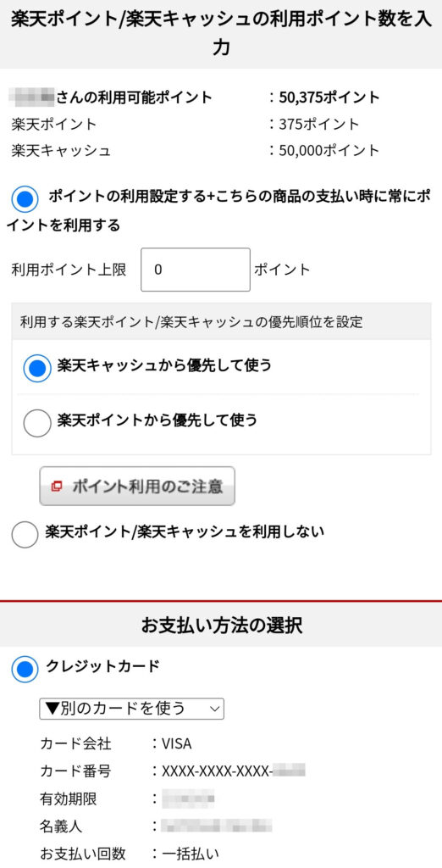442x868 pixels.
Task: Click the 利用ポイント数を入力 page heading
Action: pyautogui.click(x=221, y=33)
